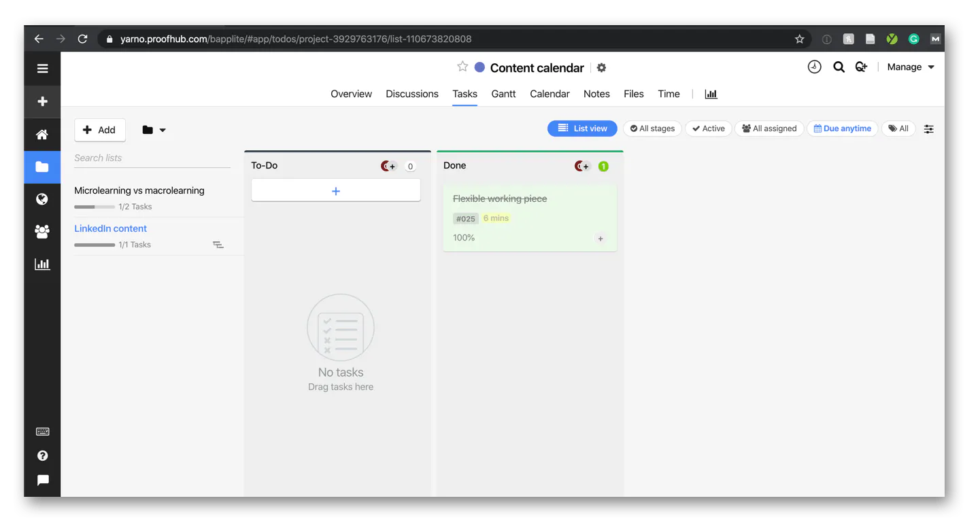This screenshot has width=980, height=524.
Task: Open the Calendar tab
Action: pyautogui.click(x=550, y=94)
